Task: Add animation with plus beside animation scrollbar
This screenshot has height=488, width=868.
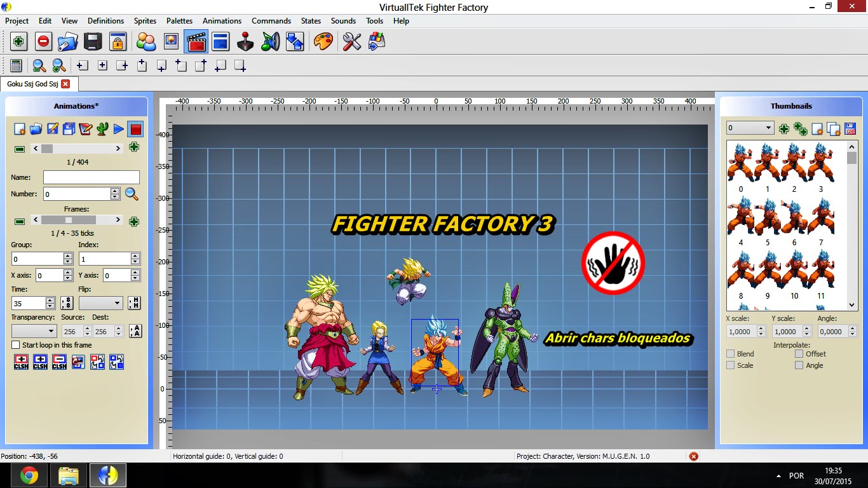Action: [x=134, y=148]
